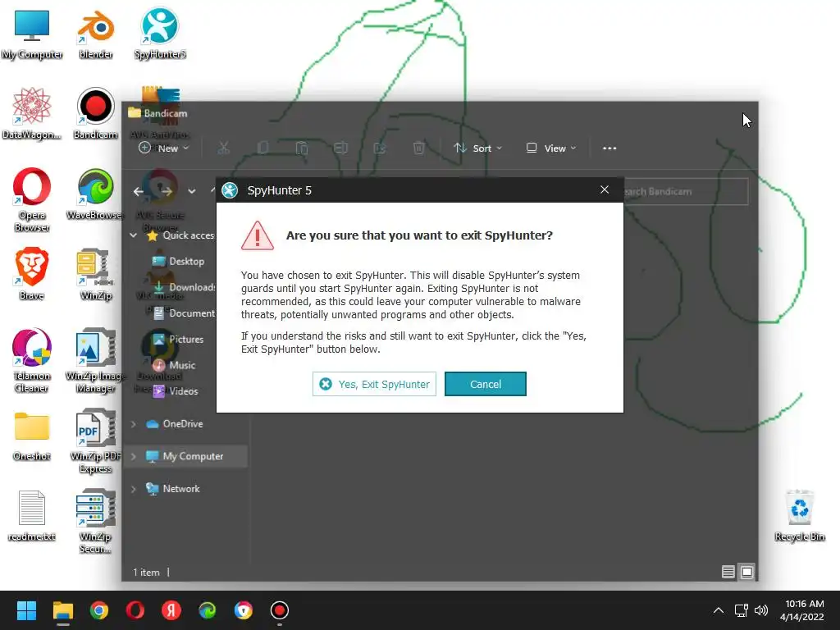This screenshot has height=630, width=840.
Task: Open the volume control in system tray
Action: [x=760, y=610]
